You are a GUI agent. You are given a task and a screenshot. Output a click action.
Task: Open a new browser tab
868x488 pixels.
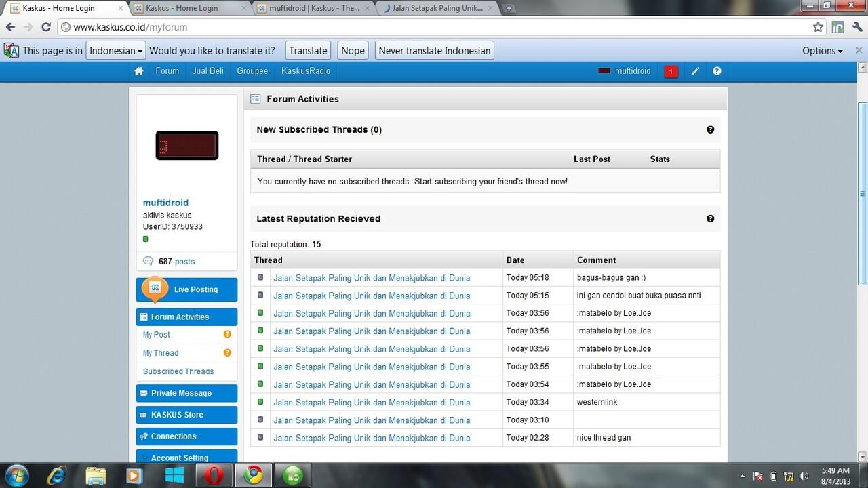coord(509,8)
